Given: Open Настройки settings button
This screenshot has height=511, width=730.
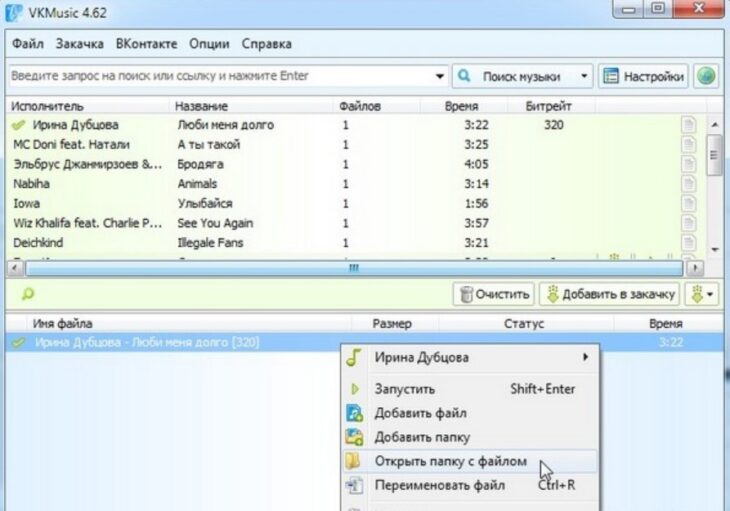Looking at the screenshot, I should pyautogui.click(x=644, y=77).
